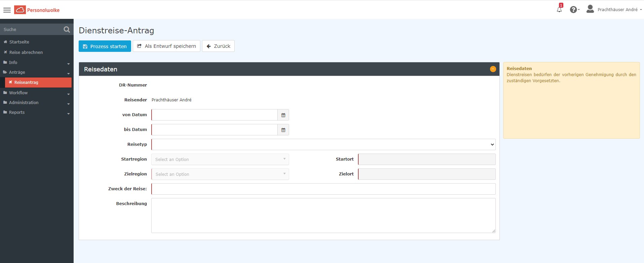
Task: Go to Startseite in sidebar
Action: click(x=19, y=42)
